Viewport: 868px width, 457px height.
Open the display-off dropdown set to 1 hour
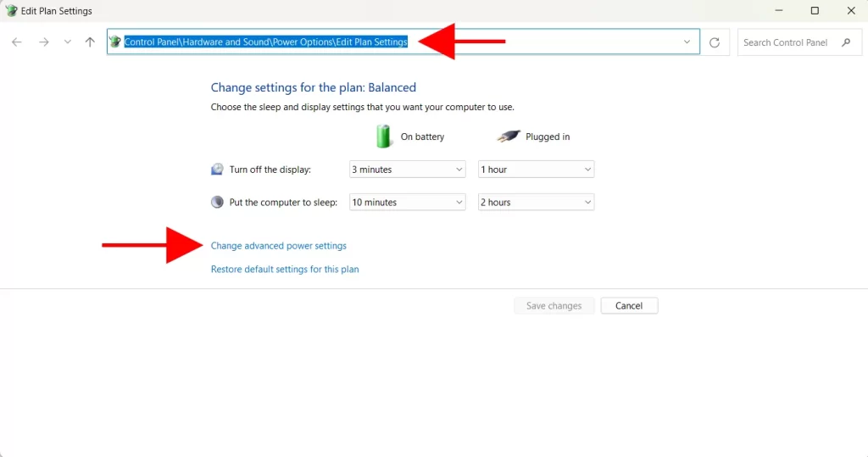536,170
